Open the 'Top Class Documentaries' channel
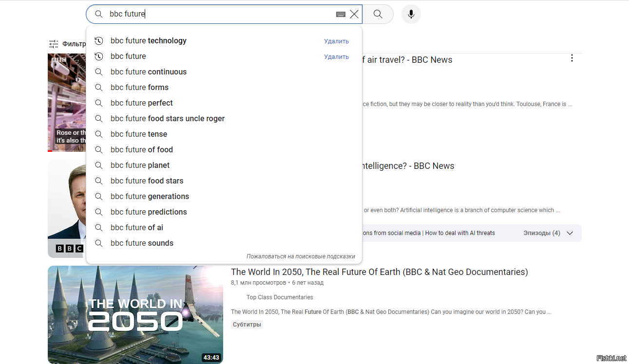The width and height of the screenshot is (629, 364). tap(280, 297)
